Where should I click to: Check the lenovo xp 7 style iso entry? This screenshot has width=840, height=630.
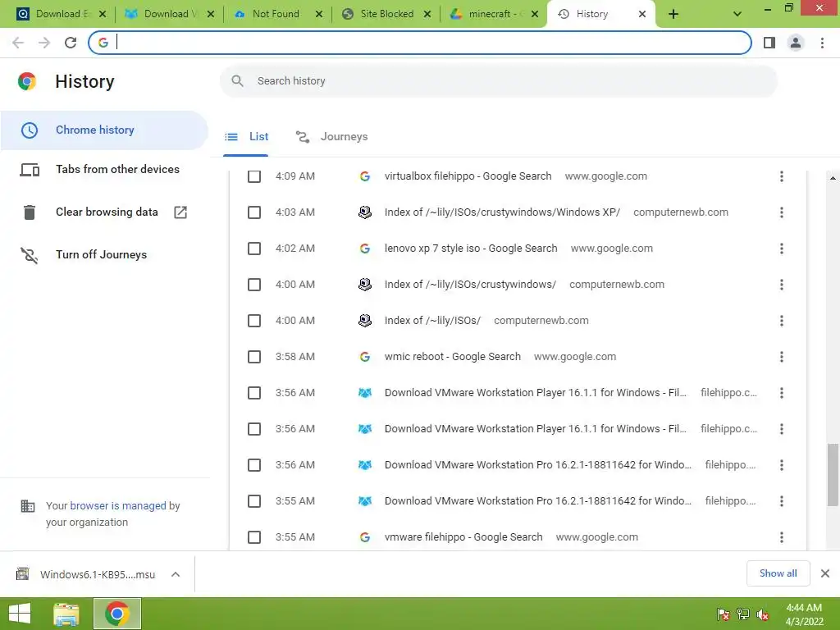(x=254, y=249)
